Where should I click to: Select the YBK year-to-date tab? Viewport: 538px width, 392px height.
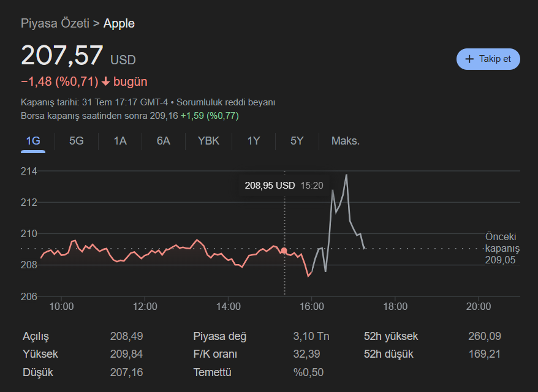208,141
